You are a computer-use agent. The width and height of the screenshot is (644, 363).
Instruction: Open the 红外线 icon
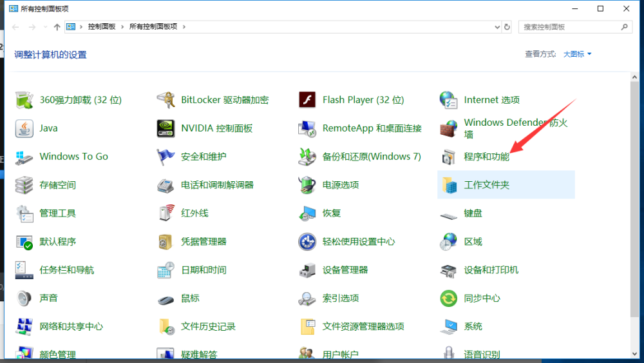(x=166, y=213)
